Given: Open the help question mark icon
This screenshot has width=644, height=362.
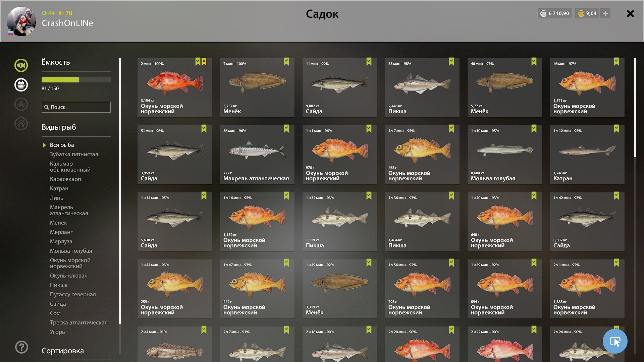Looking at the screenshot, I should [21, 347].
